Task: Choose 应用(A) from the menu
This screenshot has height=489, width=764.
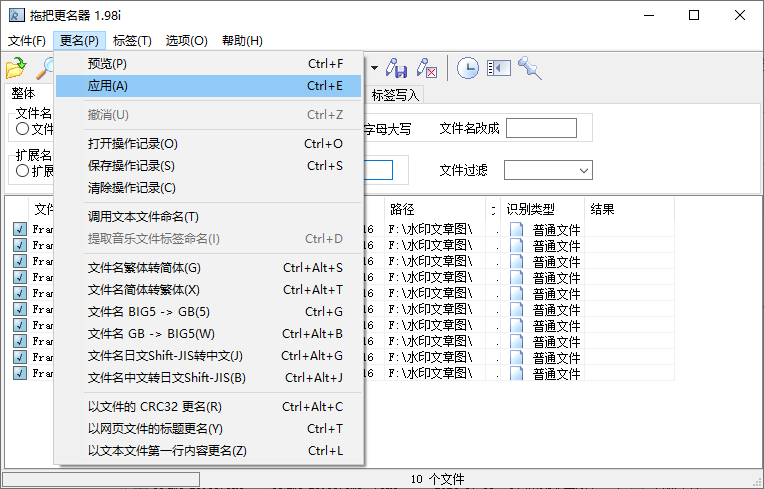Action: point(209,86)
